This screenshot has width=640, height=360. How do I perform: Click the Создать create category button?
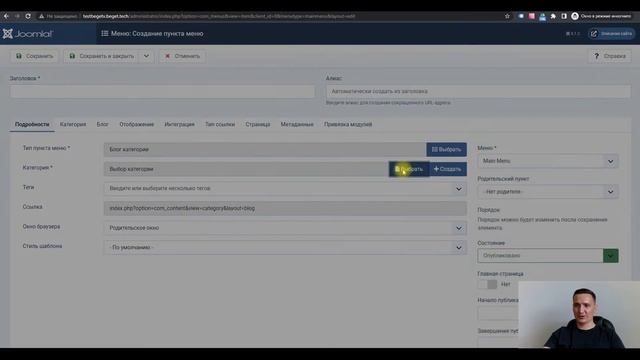448,169
